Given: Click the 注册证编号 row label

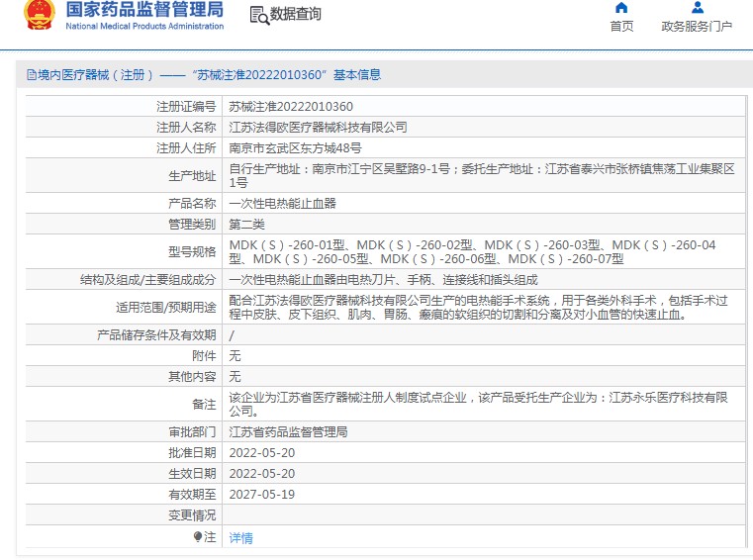Looking at the screenshot, I should pos(186,106).
